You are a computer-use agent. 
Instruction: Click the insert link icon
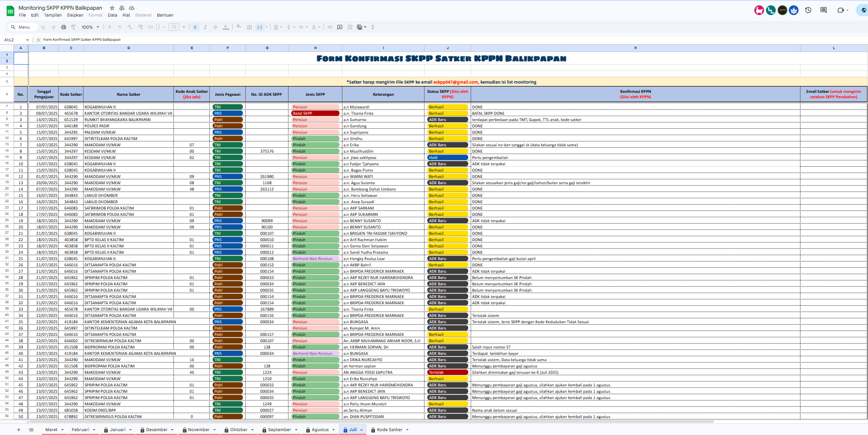(x=330, y=27)
